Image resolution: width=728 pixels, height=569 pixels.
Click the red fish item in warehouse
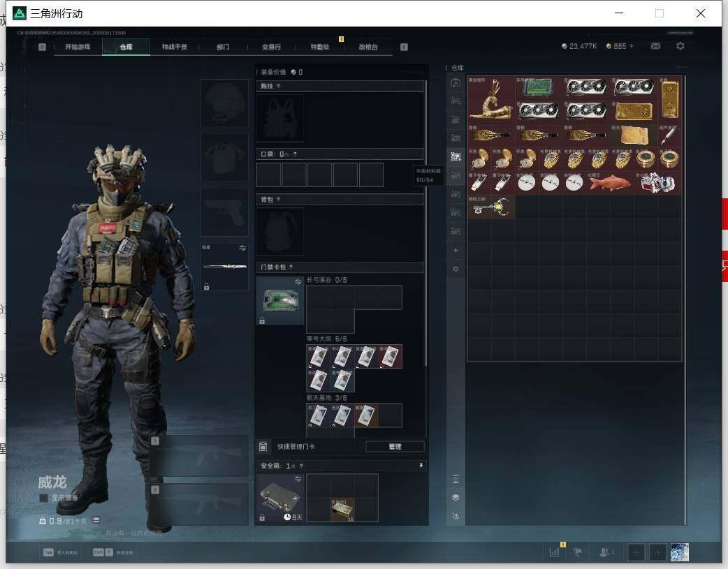pos(610,183)
